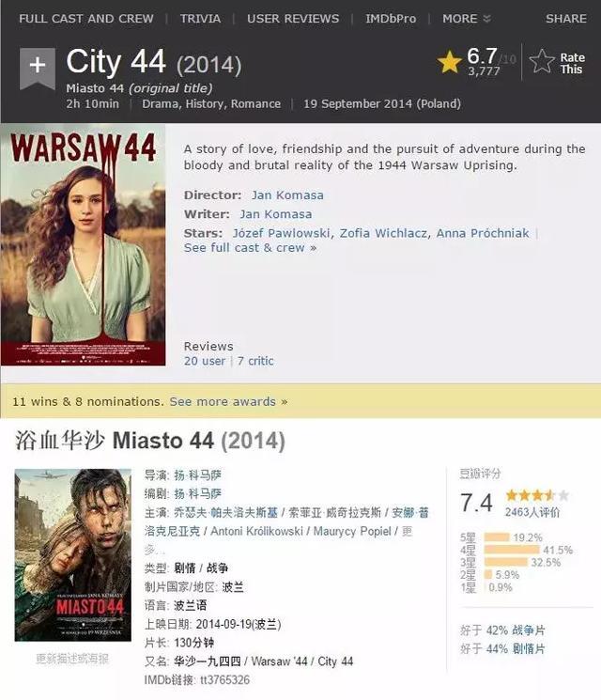Open the 2463人评价 ratings link
601x700 pixels.
point(532,512)
